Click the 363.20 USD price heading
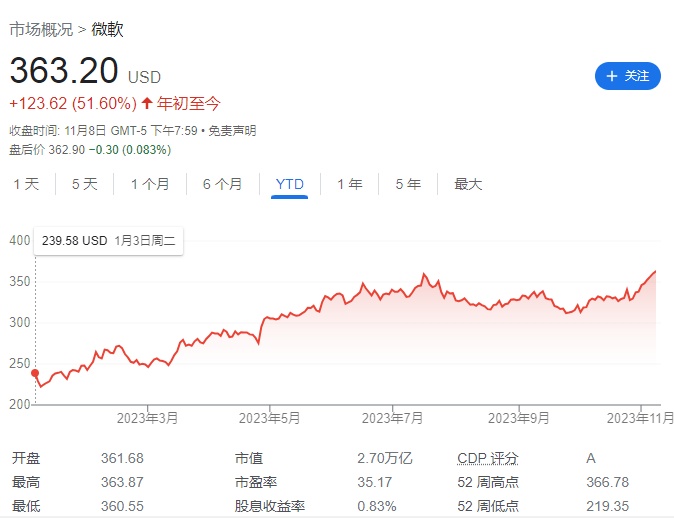This screenshot has width=674, height=518. point(85,72)
